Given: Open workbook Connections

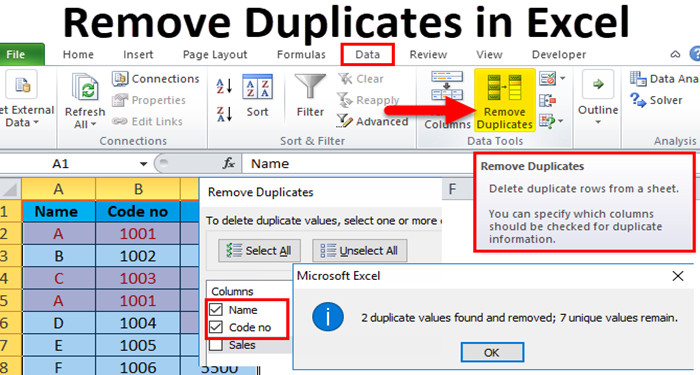Looking at the screenshot, I should point(155,79).
